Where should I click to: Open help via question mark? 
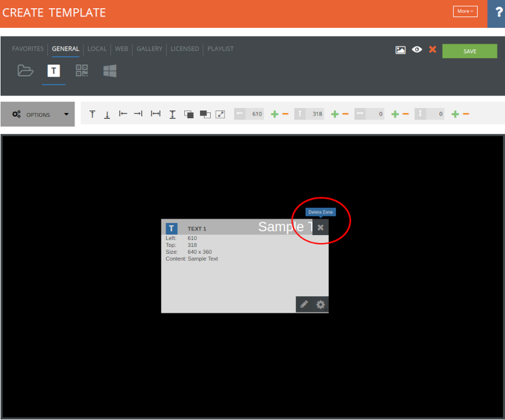[498, 13]
